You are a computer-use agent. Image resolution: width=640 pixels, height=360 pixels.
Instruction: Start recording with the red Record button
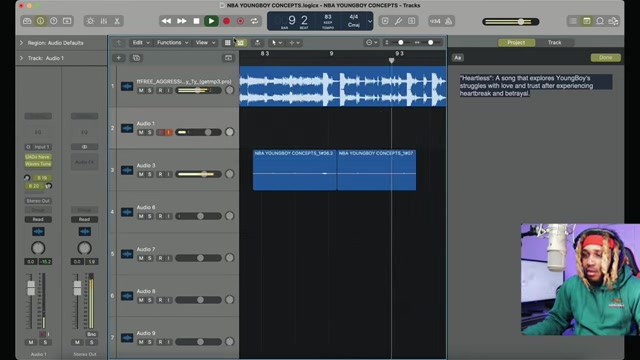point(226,21)
